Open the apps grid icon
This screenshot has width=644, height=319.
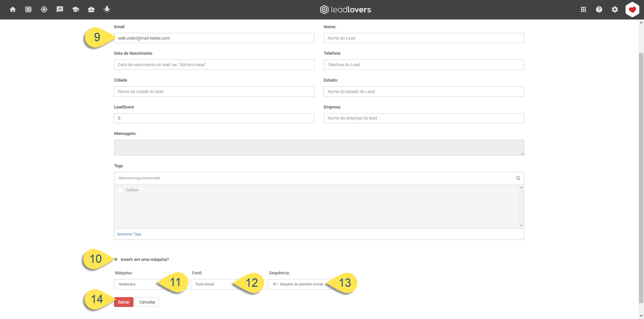583,9
